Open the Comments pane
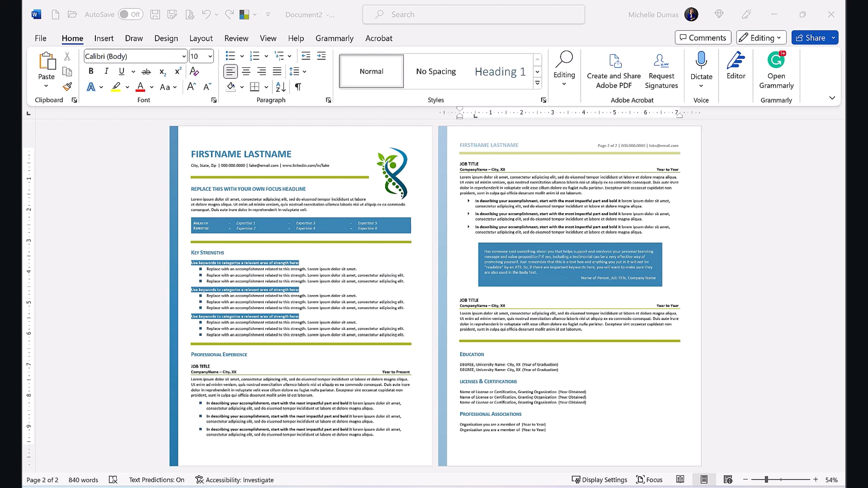Viewport: 868px width, 488px height. [x=703, y=38]
